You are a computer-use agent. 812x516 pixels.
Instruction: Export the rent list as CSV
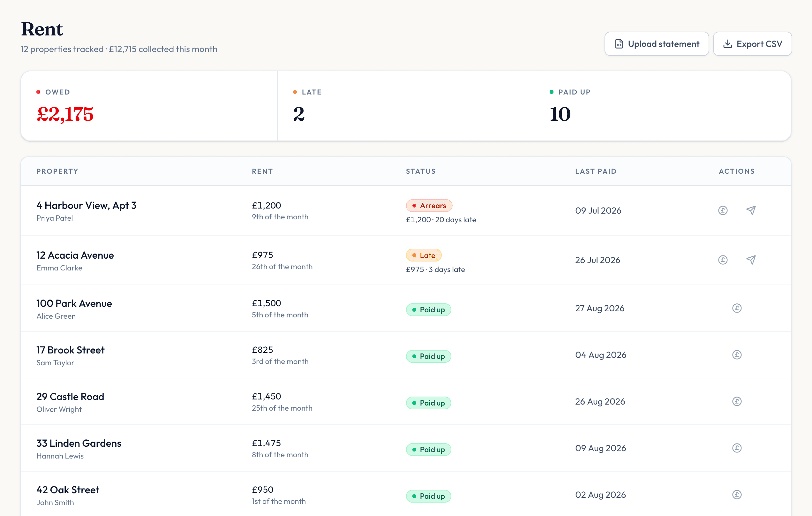click(752, 44)
